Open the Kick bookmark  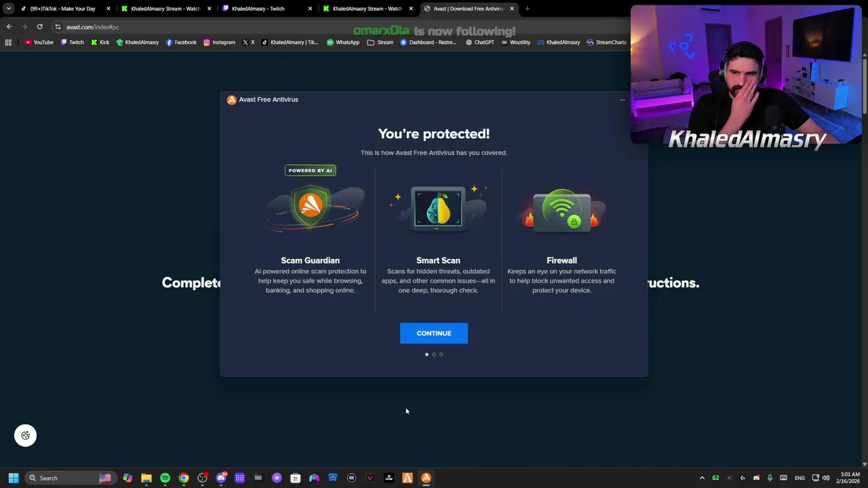coord(100,42)
